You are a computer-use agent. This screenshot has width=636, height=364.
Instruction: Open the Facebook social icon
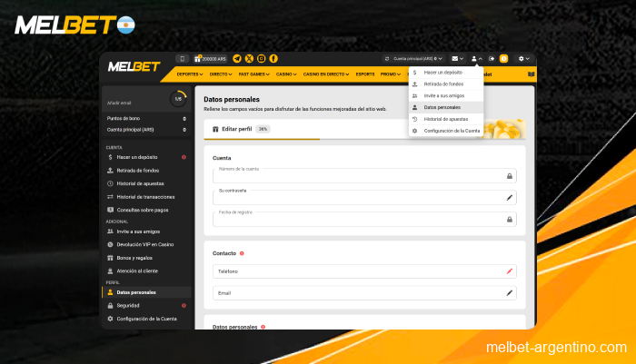click(273, 59)
